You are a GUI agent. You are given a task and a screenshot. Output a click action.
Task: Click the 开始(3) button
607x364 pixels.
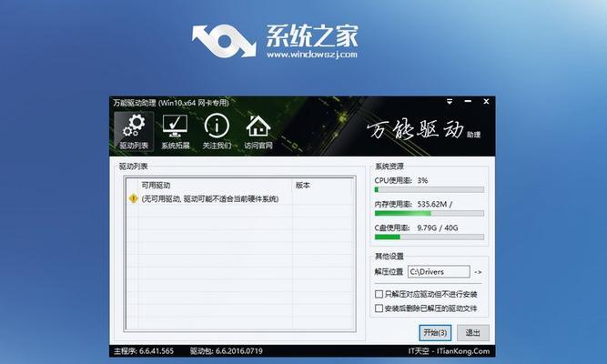coord(435,333)
